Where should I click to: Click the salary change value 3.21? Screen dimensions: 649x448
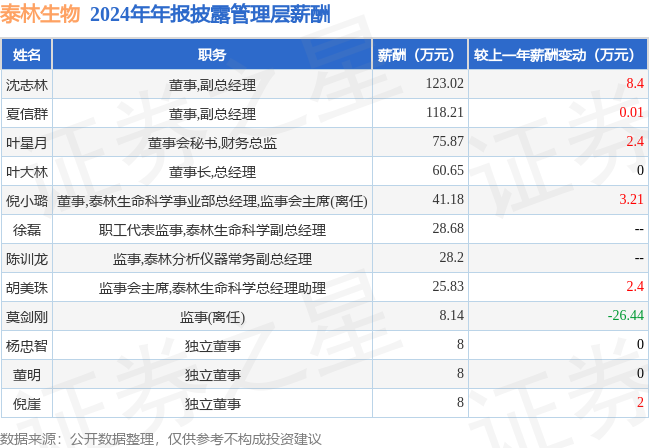pyautogui.click(x=632, y=199)
